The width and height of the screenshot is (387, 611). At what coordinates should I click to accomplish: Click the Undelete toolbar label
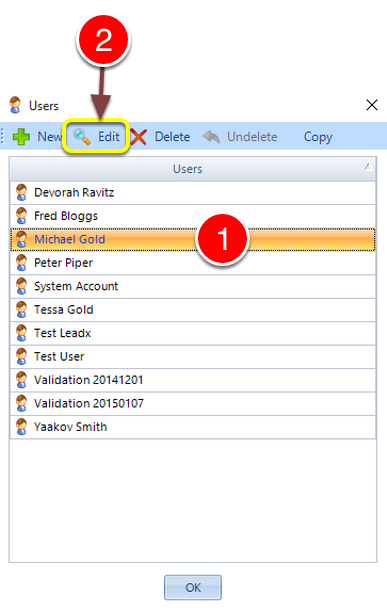point(252,137)
